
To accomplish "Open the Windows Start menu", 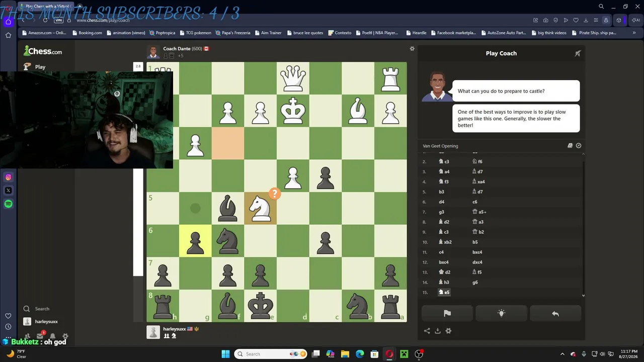I will coord(225,354).
